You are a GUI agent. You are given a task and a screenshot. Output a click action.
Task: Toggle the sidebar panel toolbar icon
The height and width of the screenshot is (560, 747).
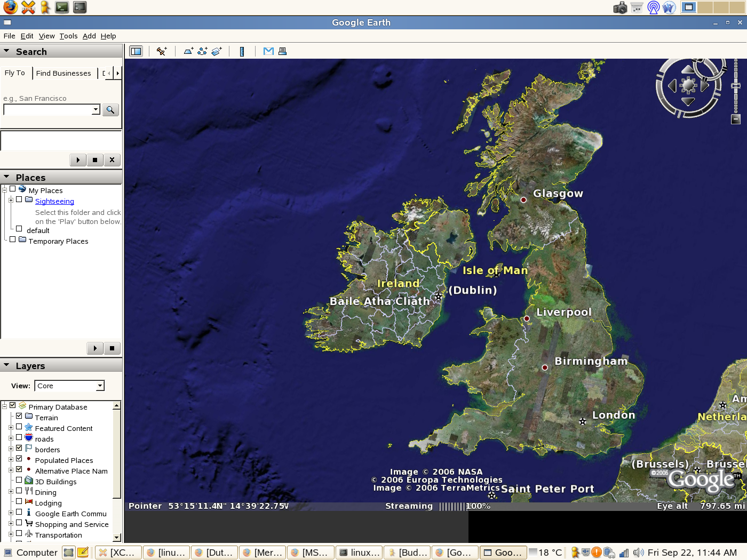(x=136, y=51)
